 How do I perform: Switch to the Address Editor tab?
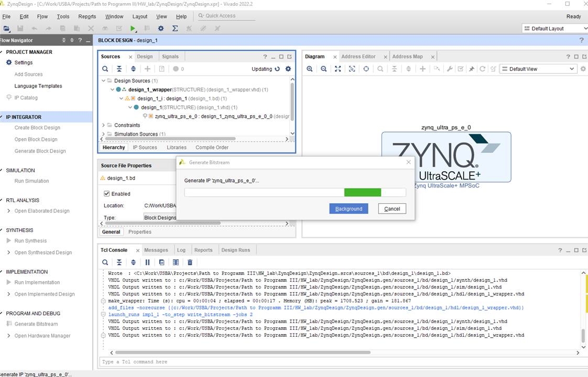click(358, 57)
